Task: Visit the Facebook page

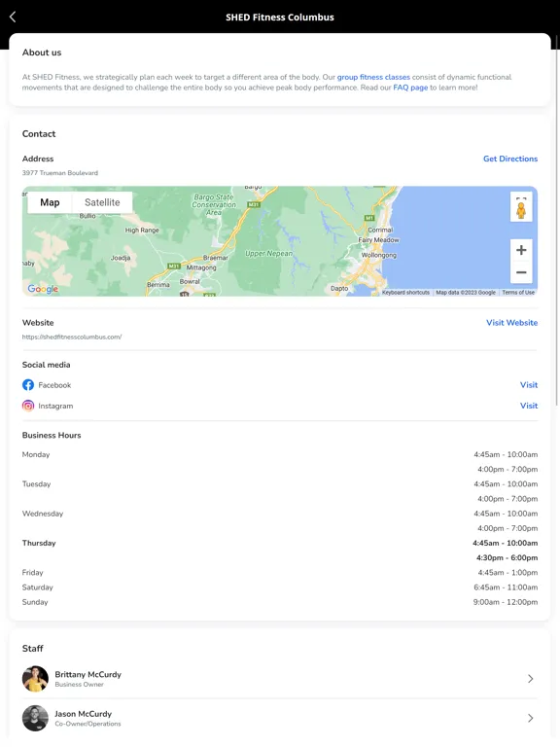Action: click(529, 385)
